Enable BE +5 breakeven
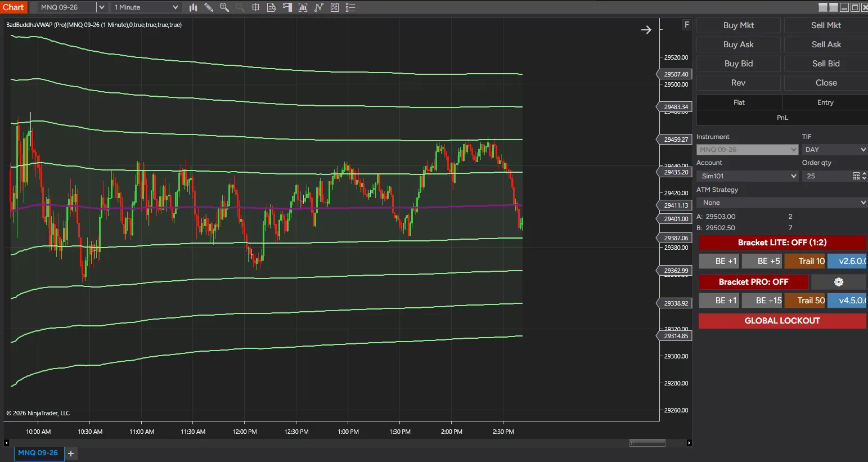This screenshot has height=462, width=868. point(762,261)
